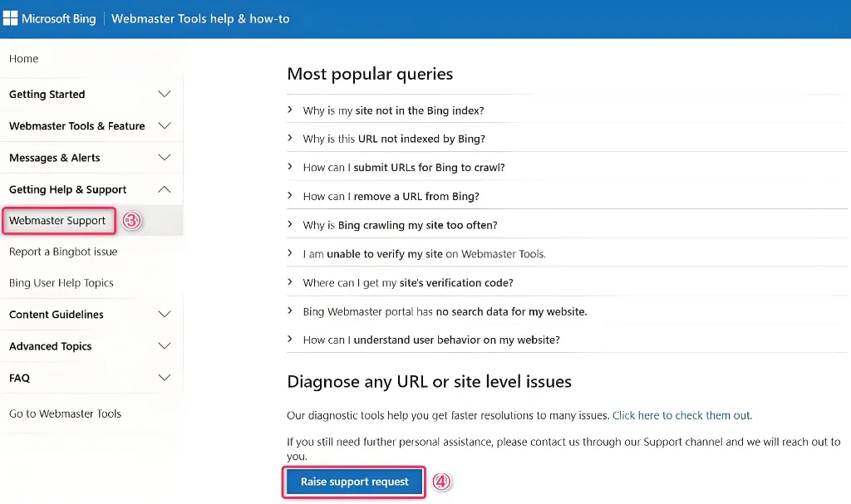
Task: Open Report a Bingbot issue
Action: [x=63, y=252]
